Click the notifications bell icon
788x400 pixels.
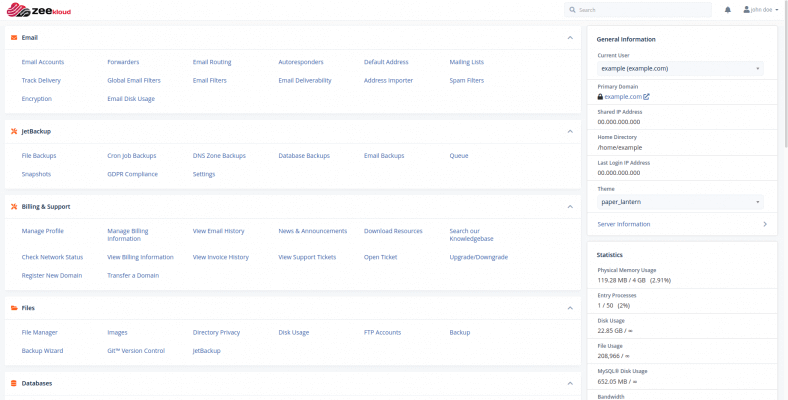pyautogui.click(x=727, y=10)
